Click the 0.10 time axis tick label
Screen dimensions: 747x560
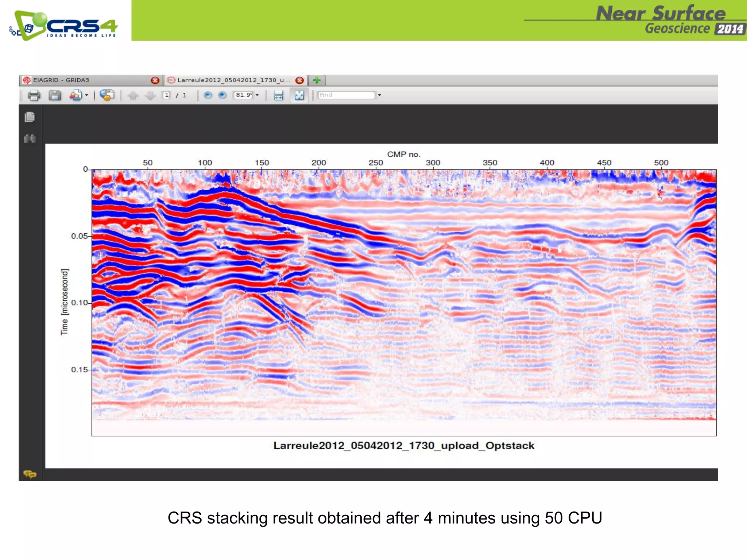tap(80, 303)
